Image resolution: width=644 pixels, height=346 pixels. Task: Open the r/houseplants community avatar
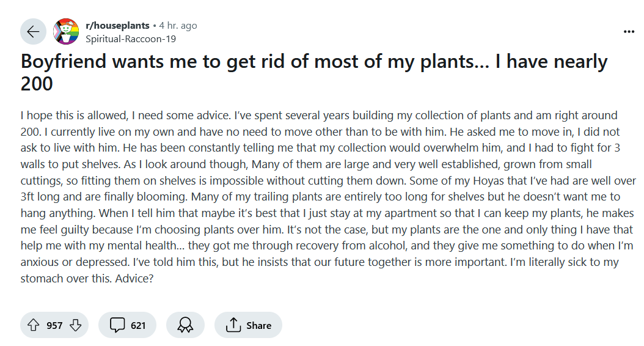click(x=66, y=32)
